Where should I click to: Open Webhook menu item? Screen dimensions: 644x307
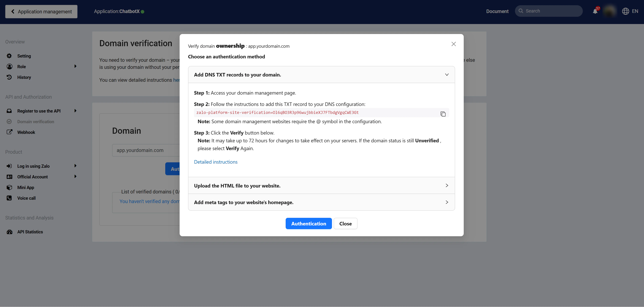click(x=26, y=132)
